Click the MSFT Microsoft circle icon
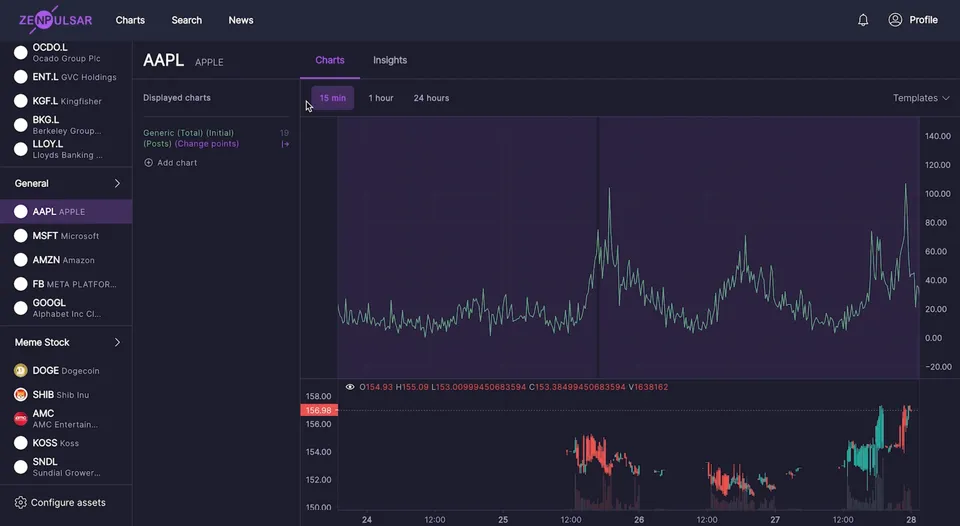960x526 pixels. [x=21, y=236]
